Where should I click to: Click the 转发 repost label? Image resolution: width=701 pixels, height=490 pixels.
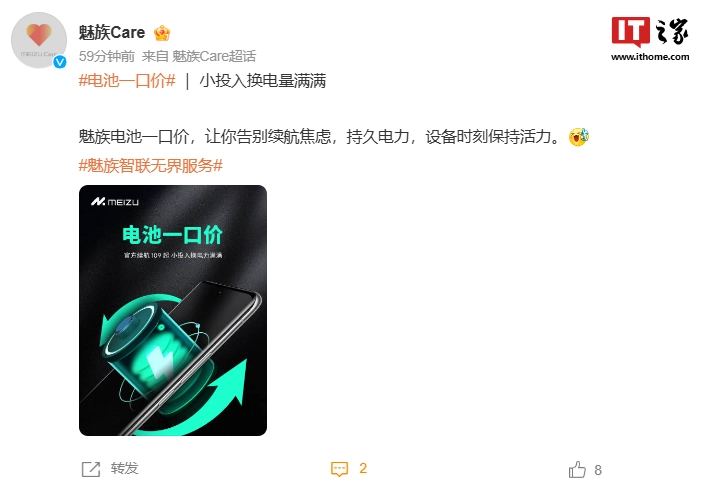pos(125,469)
